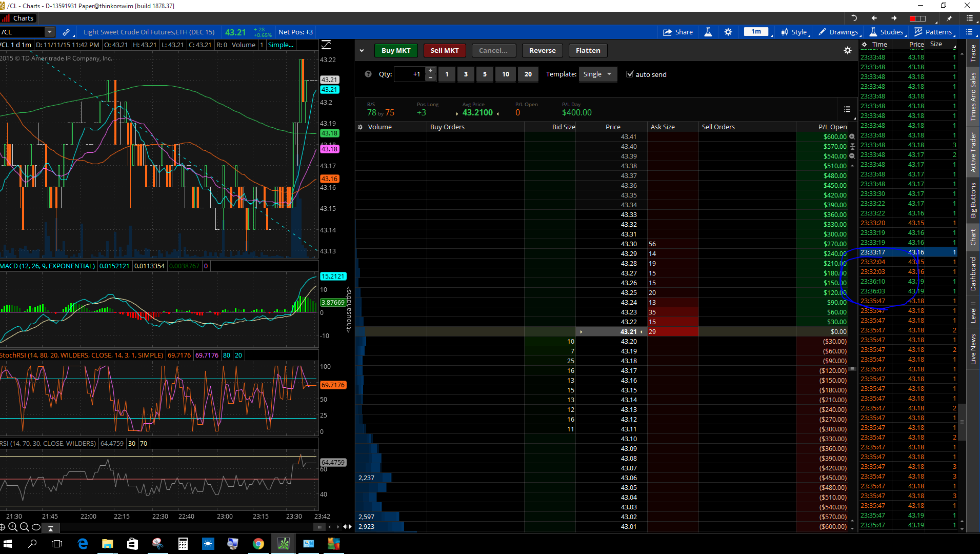The height and width of the screenshot is (554, 980).
Task: Click the chart scale mode icon above price axis
Action: click(x=326, y=45)
